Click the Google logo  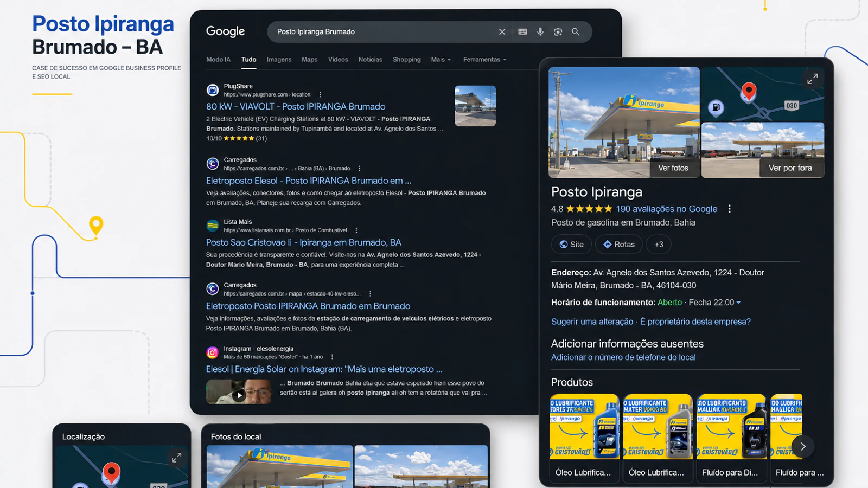(225, 31)
